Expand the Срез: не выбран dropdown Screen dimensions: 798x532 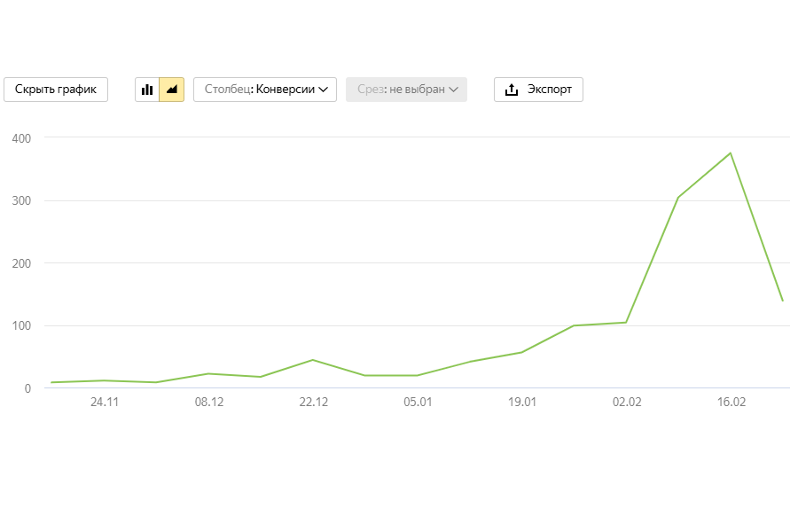[406, 90]
